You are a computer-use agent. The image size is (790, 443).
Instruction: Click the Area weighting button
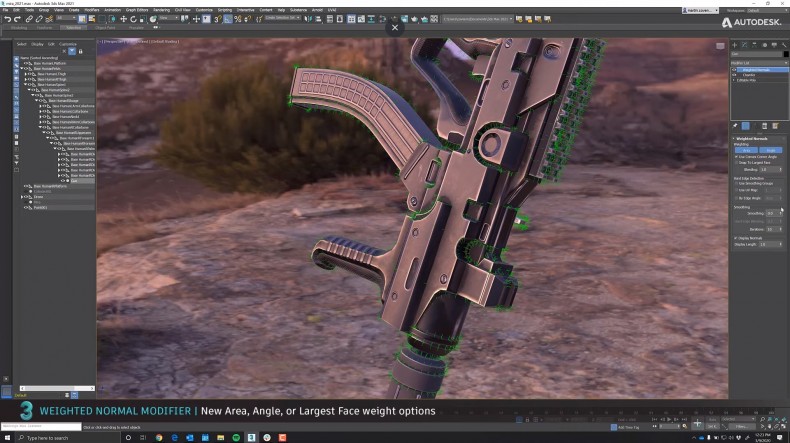pyautogui.click(x=746, y=150)
